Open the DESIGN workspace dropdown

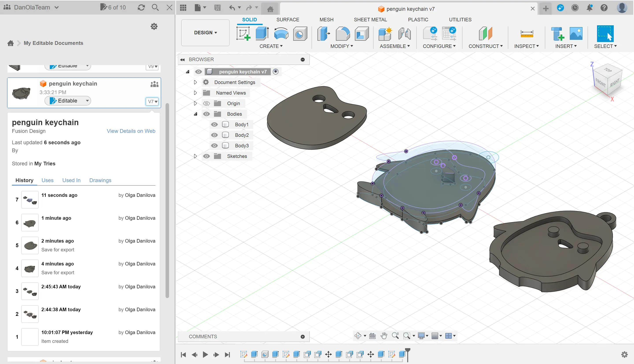point(205,33)
